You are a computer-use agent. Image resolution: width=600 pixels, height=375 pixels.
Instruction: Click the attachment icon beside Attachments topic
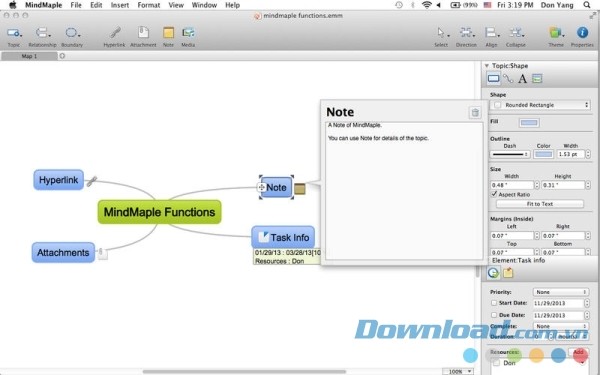[102, 253]
